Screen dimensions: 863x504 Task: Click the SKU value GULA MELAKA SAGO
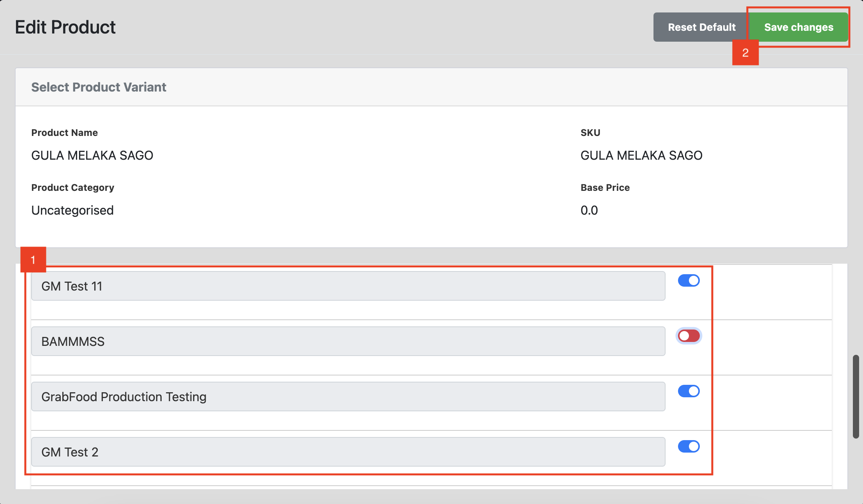(x=641, y=155)
